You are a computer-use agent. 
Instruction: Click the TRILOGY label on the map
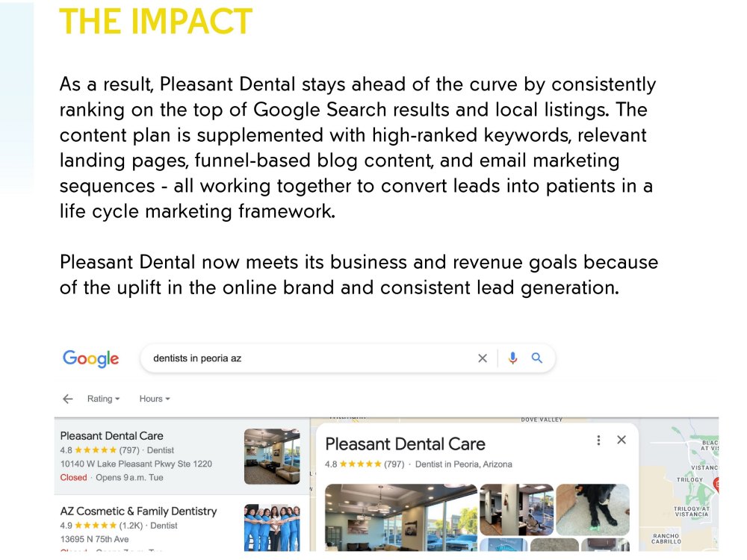(689, 479)
